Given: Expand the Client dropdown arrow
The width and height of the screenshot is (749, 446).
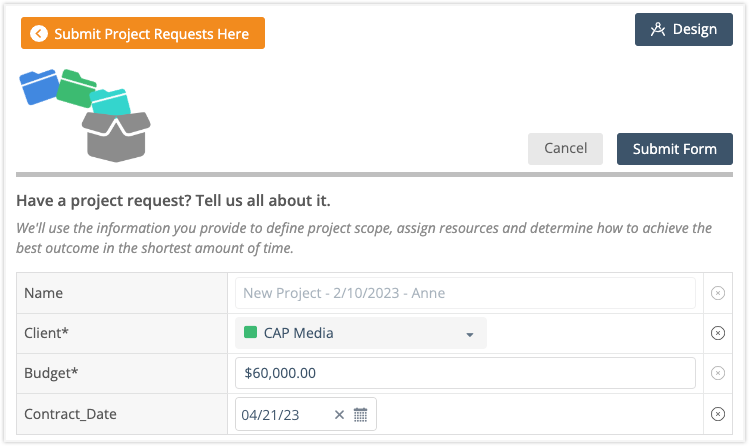Looking at the screenshot, I should coord(469,334).
